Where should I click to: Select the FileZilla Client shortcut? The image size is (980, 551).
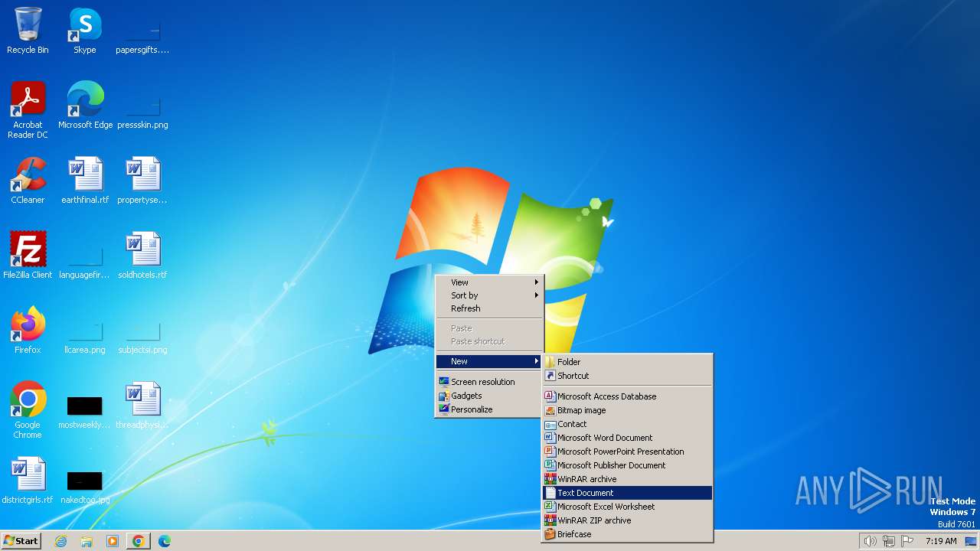point(28,255)
